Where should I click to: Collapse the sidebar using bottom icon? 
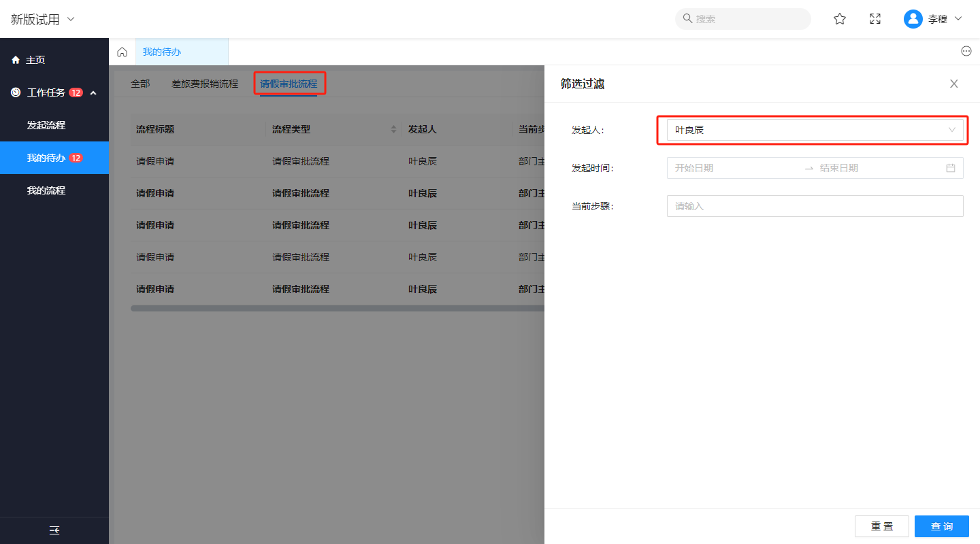tap(54, 530)
